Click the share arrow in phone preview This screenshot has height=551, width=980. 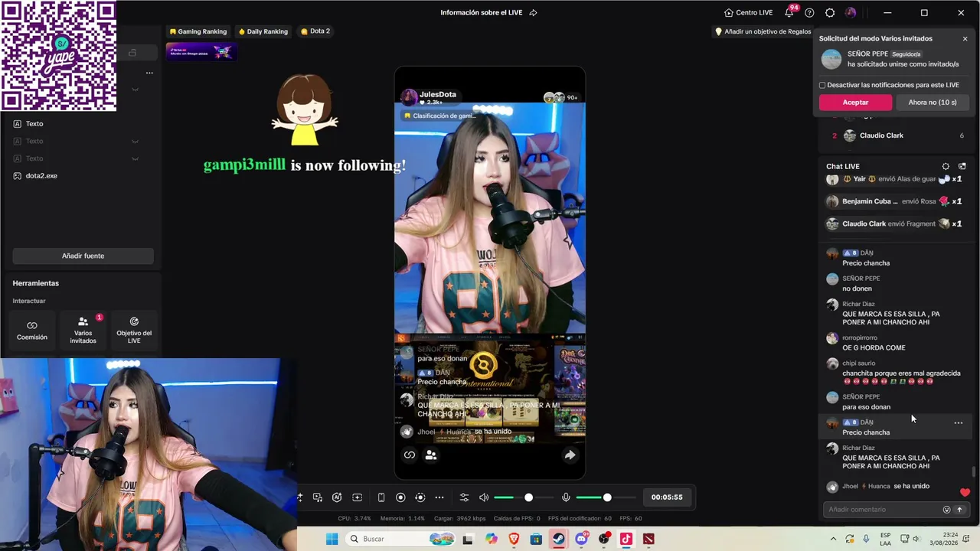570,455
